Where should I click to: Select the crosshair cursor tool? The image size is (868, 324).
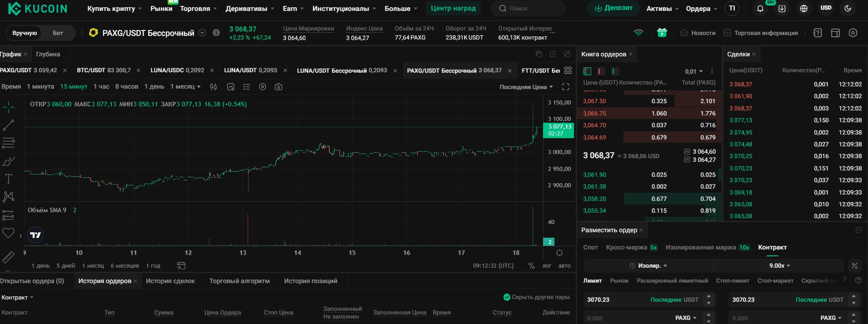pos(9,108)
